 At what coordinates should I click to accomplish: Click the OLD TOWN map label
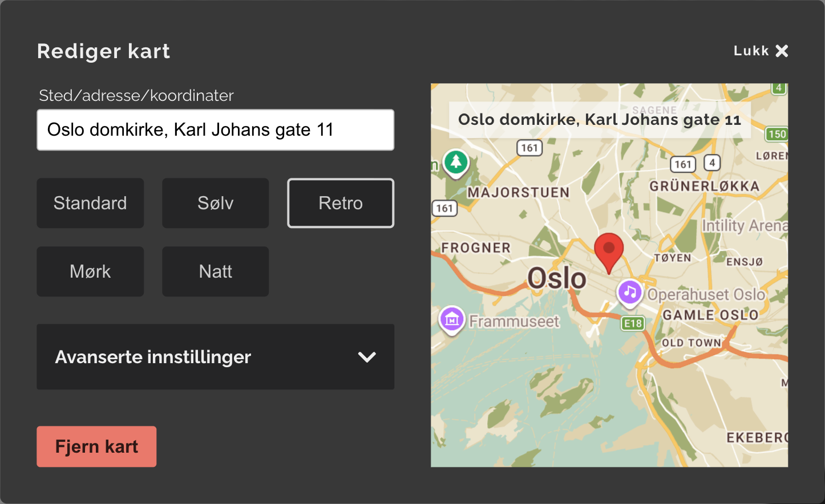pyautogui.click(x=691, y=343)
